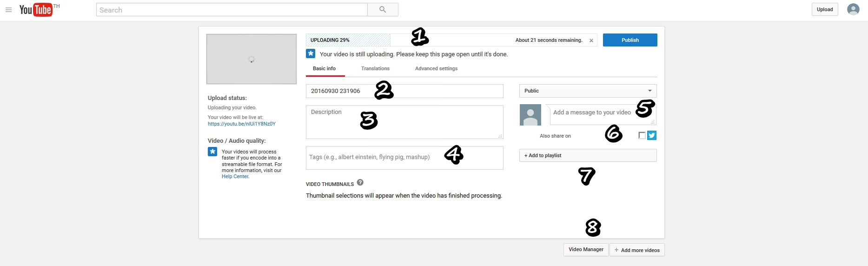Click the profile picture beside the message box

coord(530,115)
